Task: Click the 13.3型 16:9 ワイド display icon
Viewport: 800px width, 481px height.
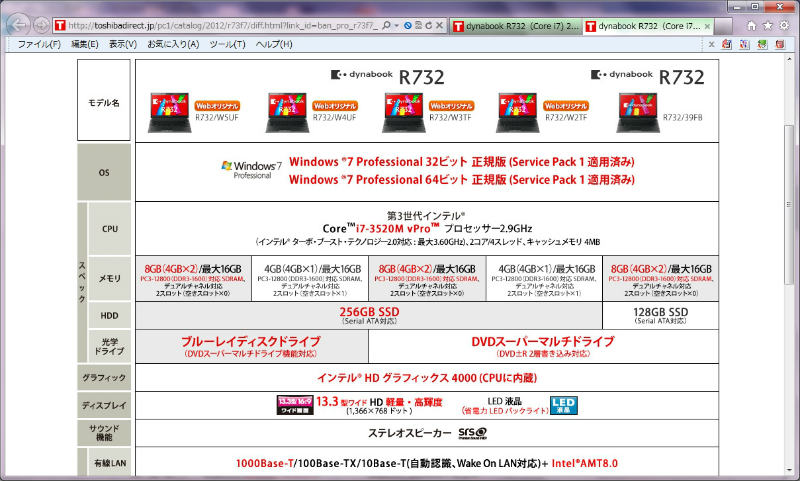Action: pyautogui.click(x=295, y=405)
